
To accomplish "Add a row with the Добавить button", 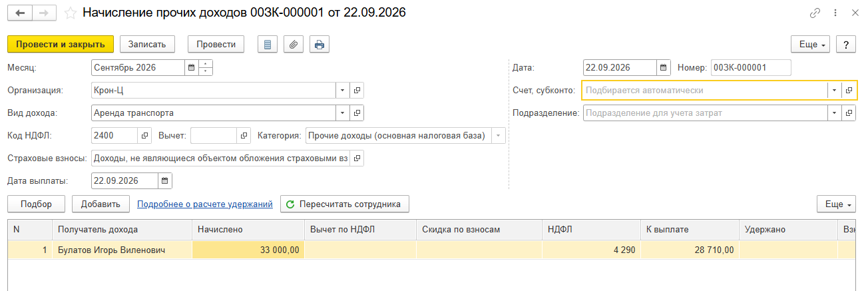I will (101, 204).
